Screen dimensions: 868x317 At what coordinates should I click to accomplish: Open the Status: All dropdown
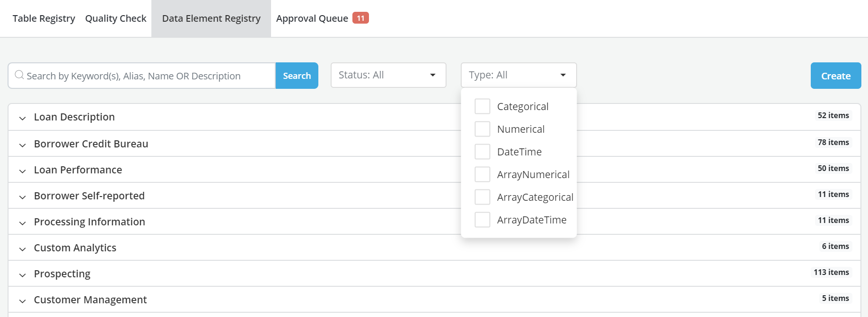(x=388, y=75)
